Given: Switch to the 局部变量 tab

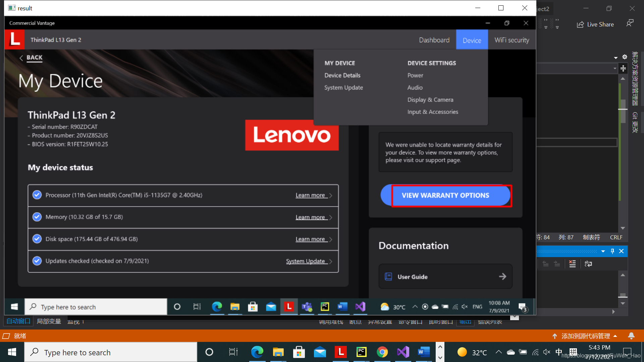Looking at the screenshot, I should [x=49, y=321].
